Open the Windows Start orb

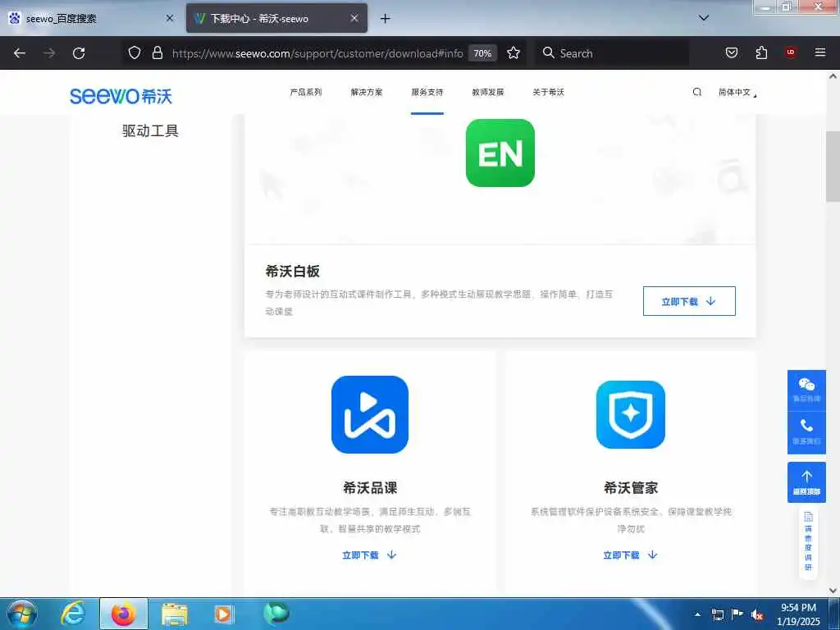[22, 614]
